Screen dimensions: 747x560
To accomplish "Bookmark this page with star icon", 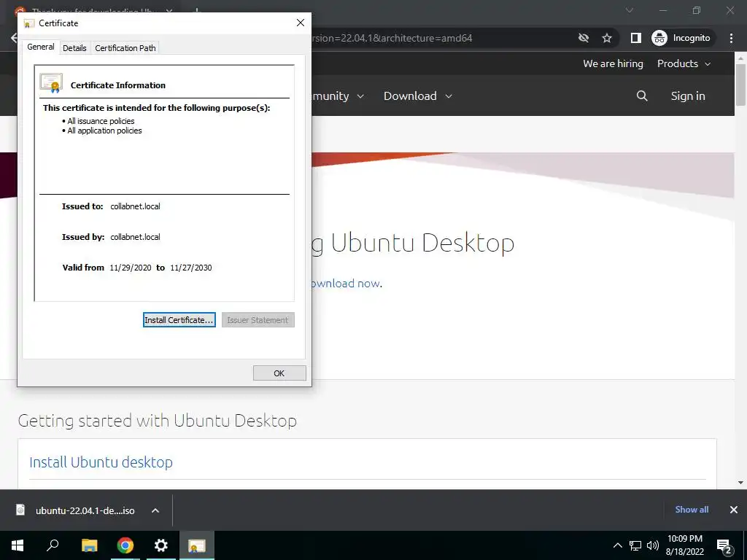I will [606, 38].
